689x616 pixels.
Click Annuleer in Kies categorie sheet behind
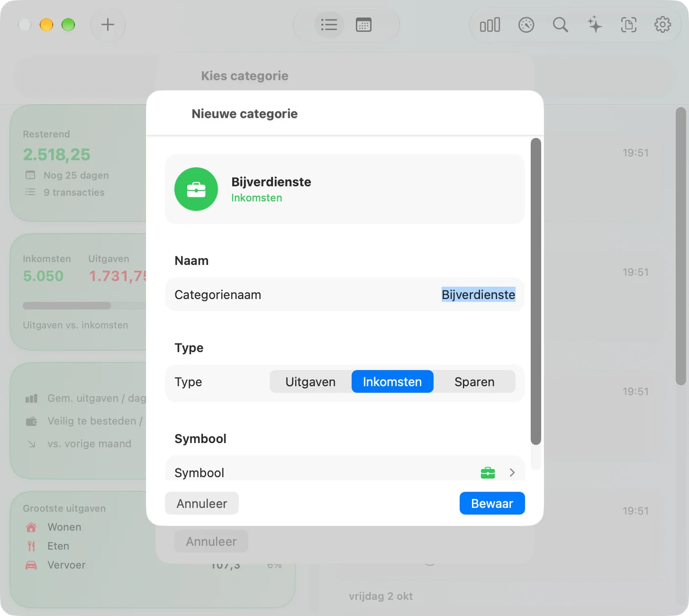point(211,541)
